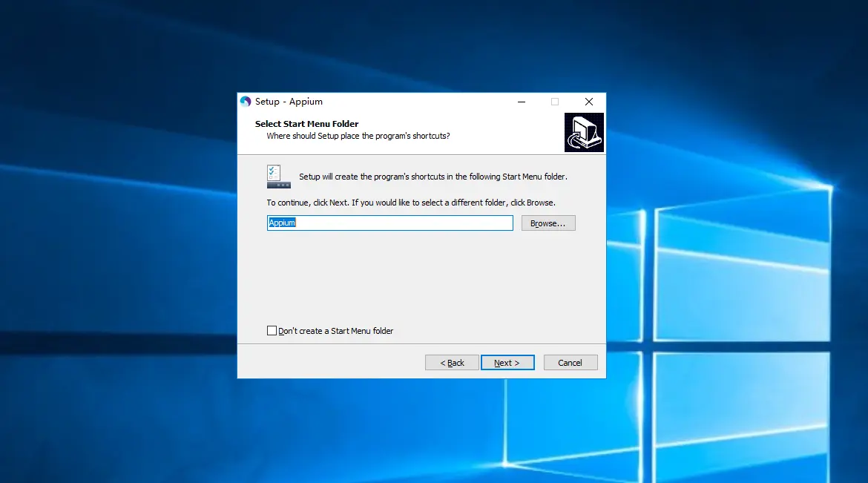The height and width of the screenshot is (483, 868).
Task: Click the 'Where should Setup place the program's shortcuts?' text
Action: point(358,136)
